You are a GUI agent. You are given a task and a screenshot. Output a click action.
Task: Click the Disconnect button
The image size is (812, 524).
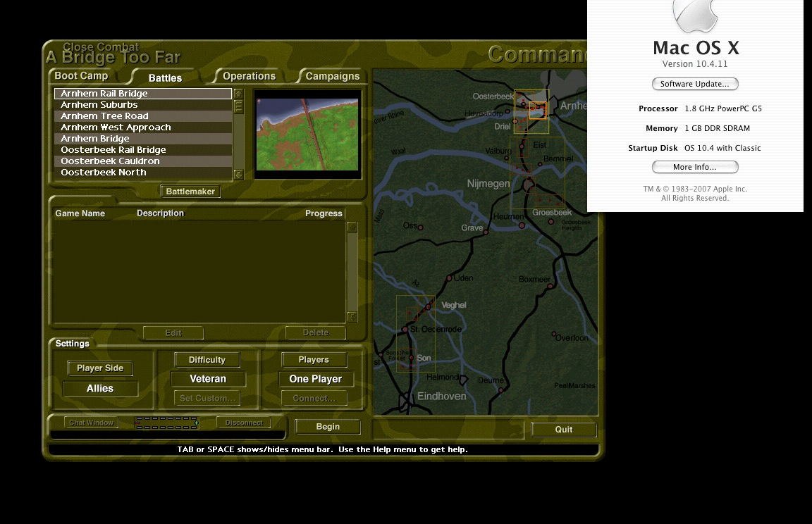pyautogui.click(x=244, y=423)
